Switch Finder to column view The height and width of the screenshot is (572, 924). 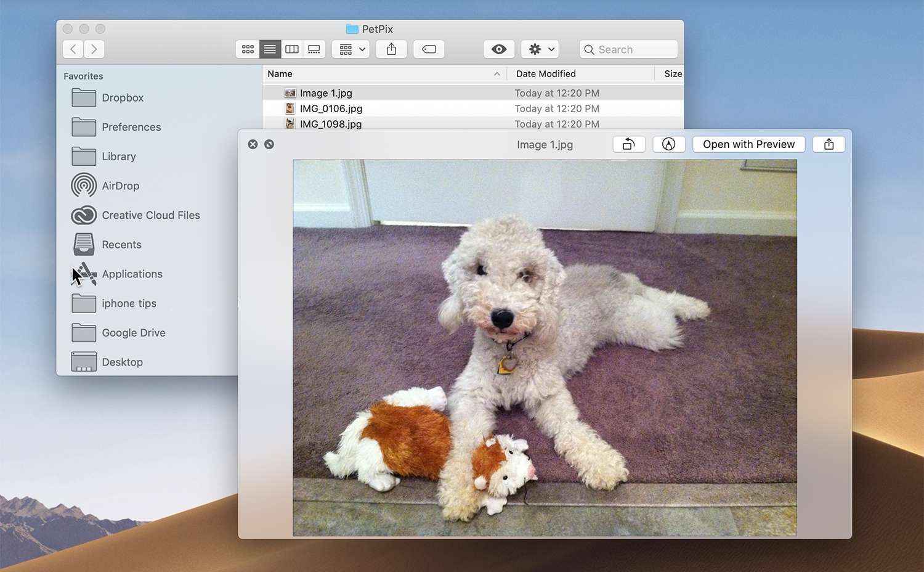click(292, 49)
